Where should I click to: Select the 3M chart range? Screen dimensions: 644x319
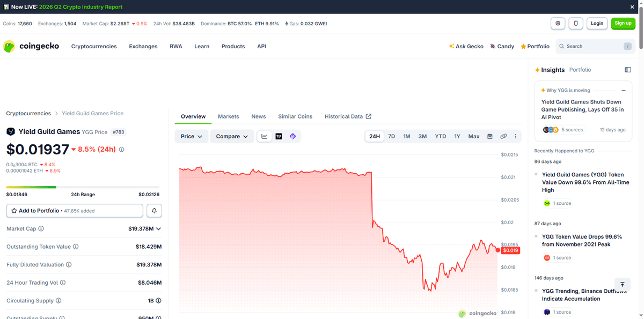tap(422, 137)
